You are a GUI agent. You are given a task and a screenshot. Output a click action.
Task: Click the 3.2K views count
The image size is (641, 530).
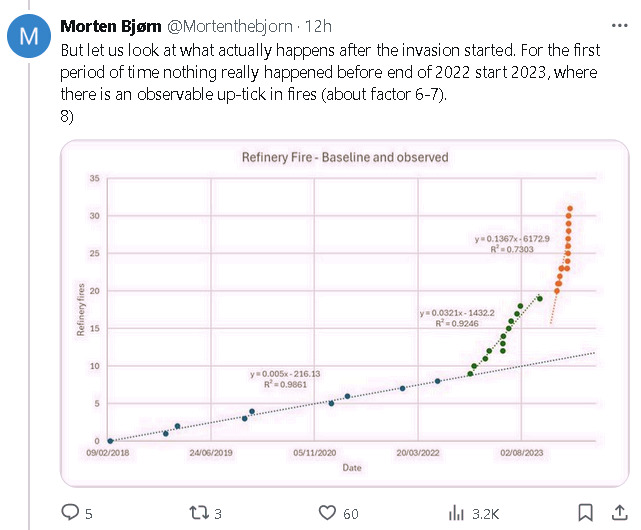486,513
